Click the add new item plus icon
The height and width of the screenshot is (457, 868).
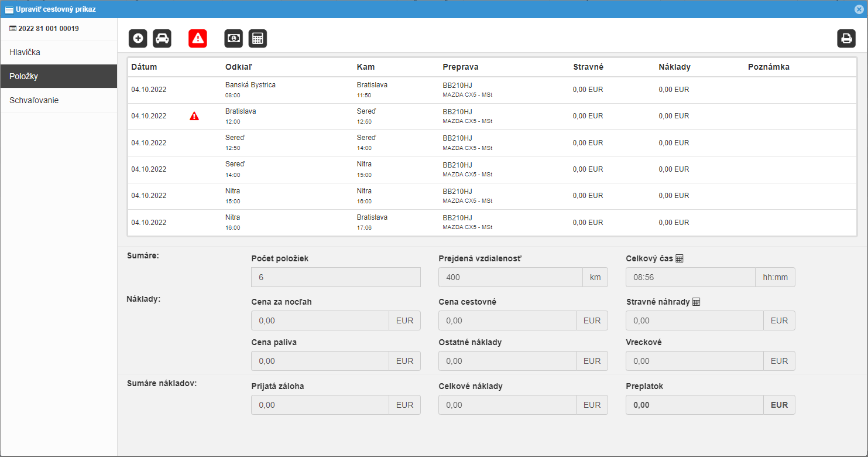pos(138,39)
